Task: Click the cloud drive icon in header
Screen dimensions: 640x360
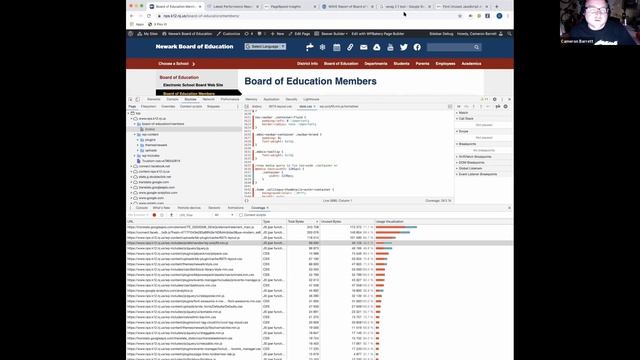Action: (x=377, y=47)
